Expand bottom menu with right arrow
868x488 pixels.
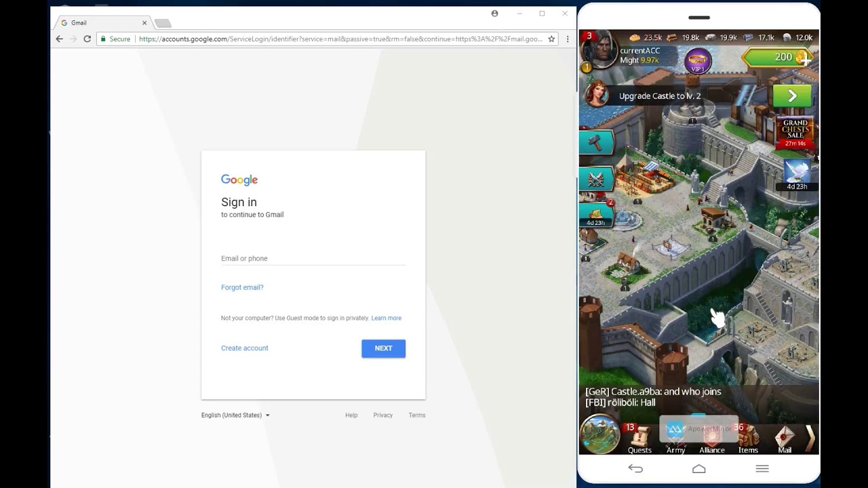[810, 438]
